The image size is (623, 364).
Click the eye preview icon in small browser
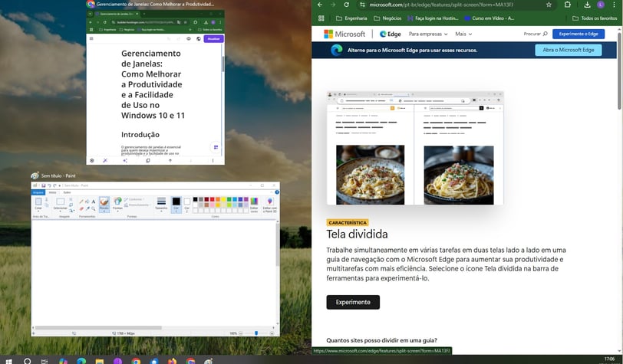pyautogui.click(x=189, y=39)
